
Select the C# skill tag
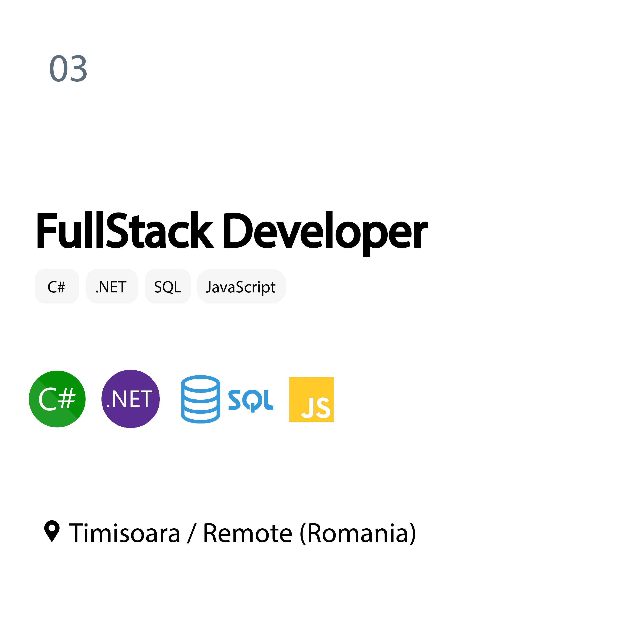click(x=57, y=287)
